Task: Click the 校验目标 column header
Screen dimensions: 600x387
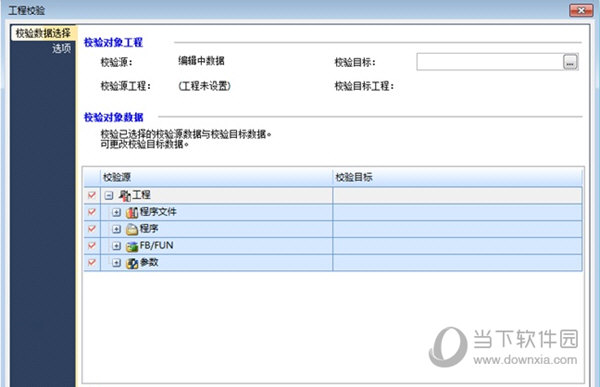Action: (458, 177)
